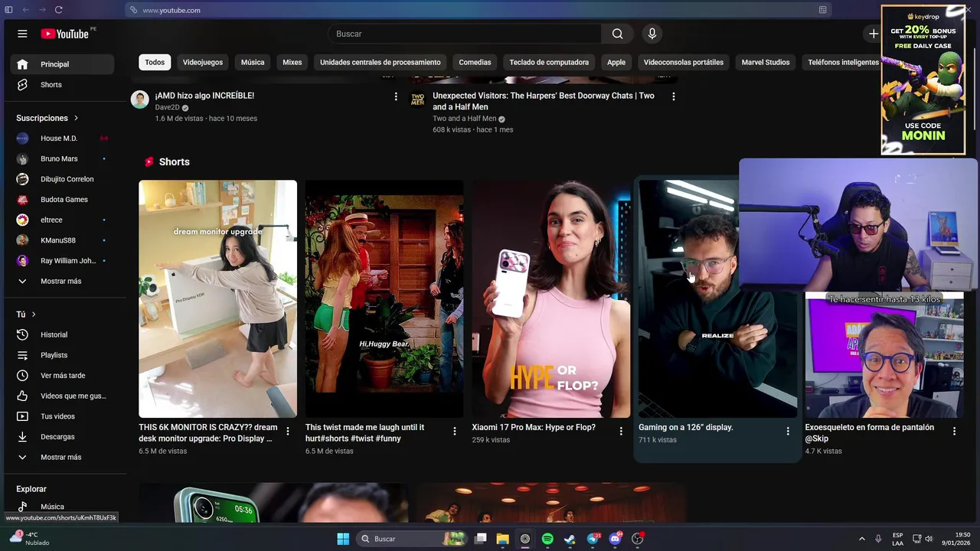Click the YouTube logo
980x551 pixels.
pyautogui.click(x=65, y=34)
